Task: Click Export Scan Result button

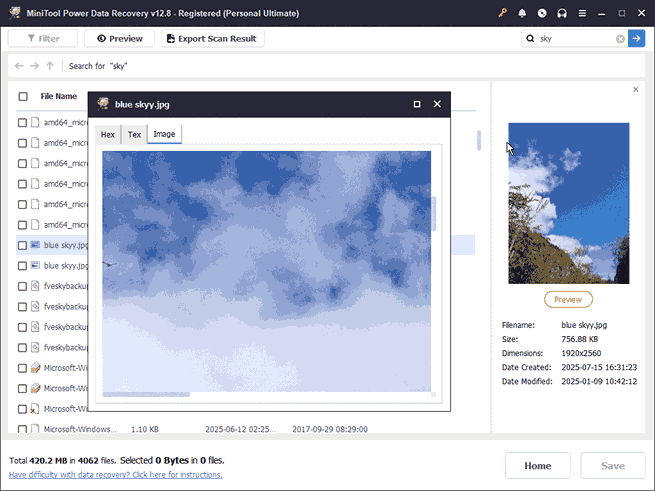Action: coord(213,38)
